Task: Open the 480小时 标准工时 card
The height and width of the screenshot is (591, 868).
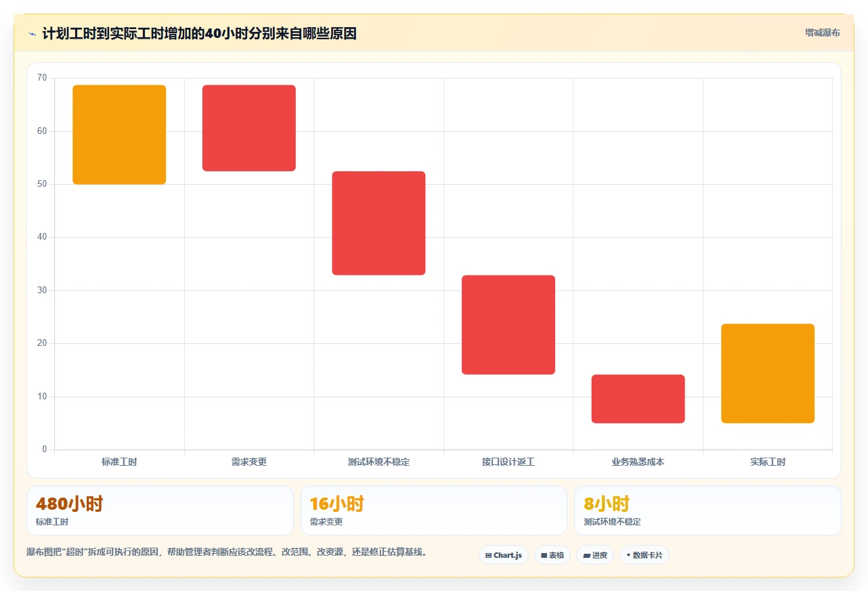Action: pos(160,510)
